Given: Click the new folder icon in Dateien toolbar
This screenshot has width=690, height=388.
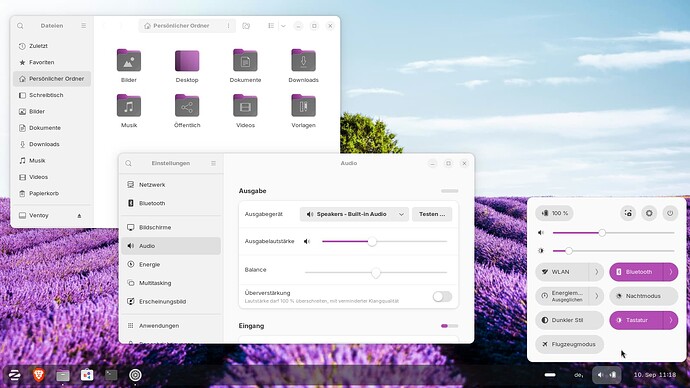Looking at the screenshot, I should coord(246,26).
